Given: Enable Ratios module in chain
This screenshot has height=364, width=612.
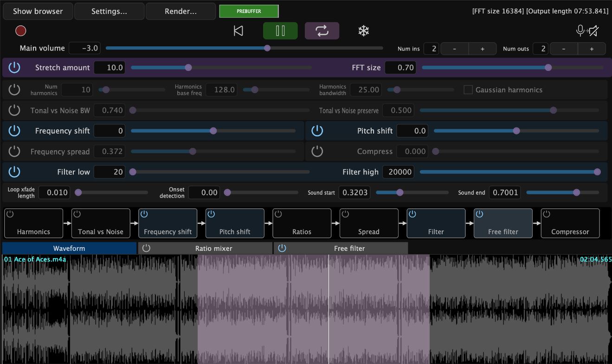Looking at the screenshot, I should pos(278,214).
